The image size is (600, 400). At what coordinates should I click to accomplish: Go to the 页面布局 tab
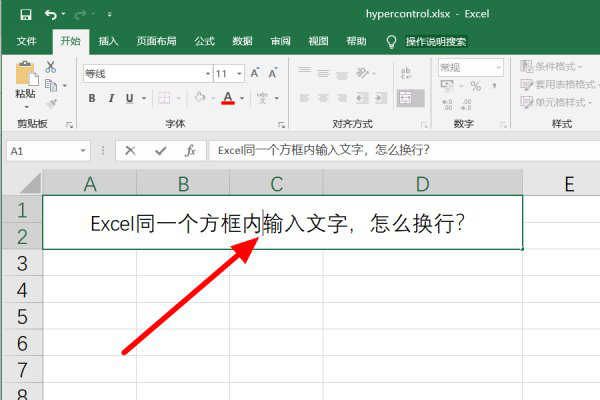[157, 41]
